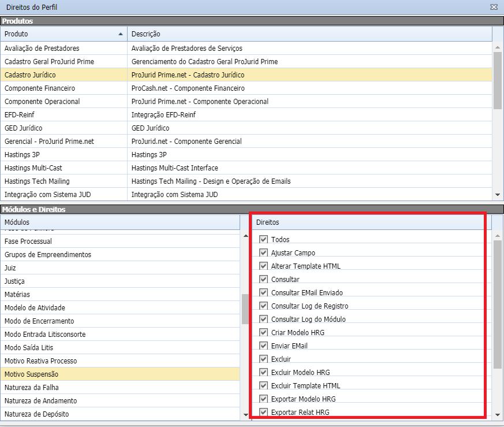Select module Natureza de Andamento
This screenshot has height=427, width=504.
tap(120, 401)
